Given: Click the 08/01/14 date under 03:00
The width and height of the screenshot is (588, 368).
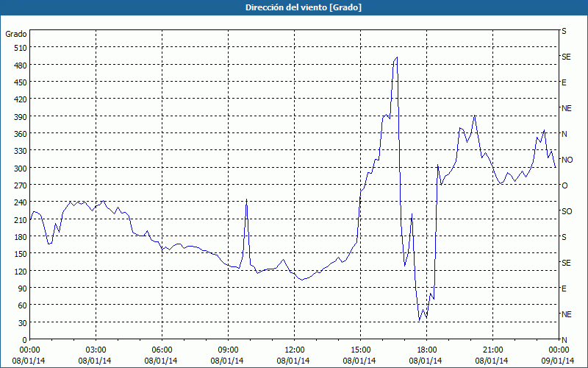Looking at the screenshot, I should tap(95, 361).
